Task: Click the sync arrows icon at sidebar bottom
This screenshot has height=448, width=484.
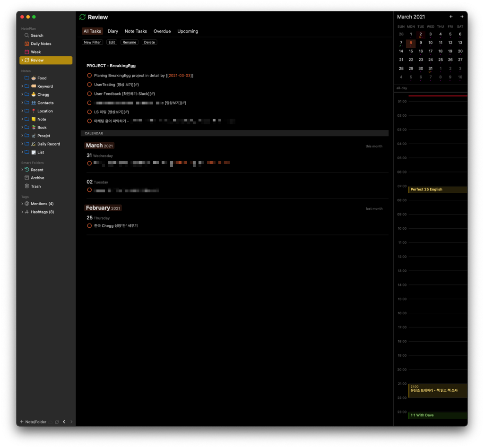Action: point(57,422)
